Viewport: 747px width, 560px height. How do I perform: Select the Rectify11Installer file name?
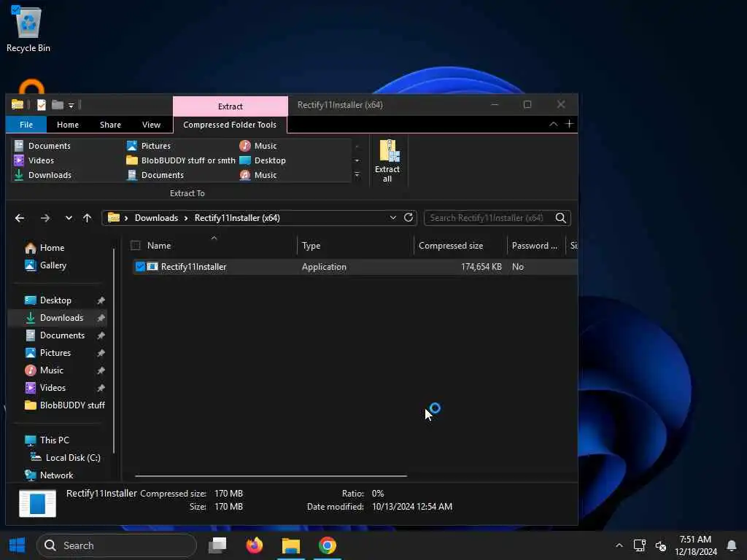pos(193,267)
